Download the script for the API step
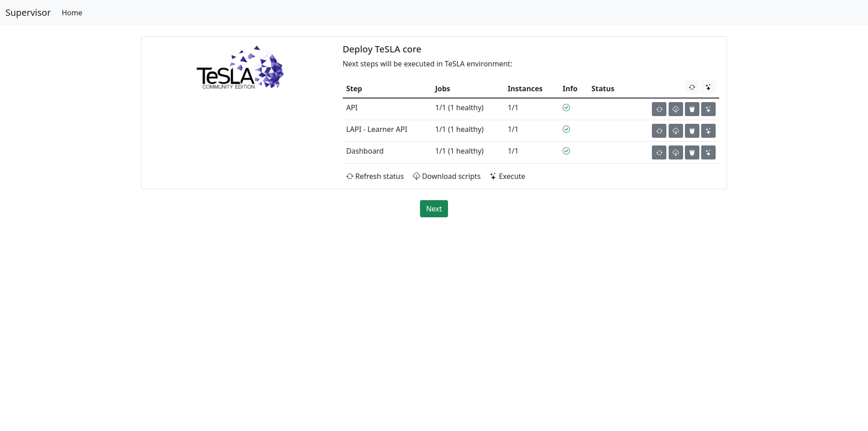This screenshot has width=868, height=431. [x=675, y=109]
